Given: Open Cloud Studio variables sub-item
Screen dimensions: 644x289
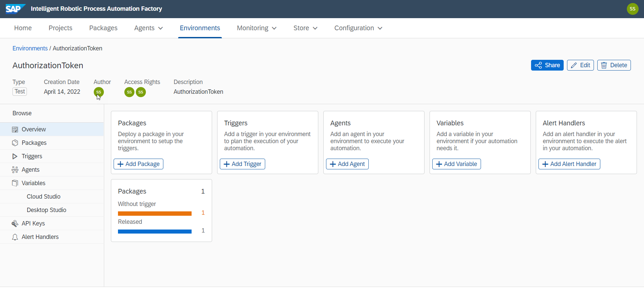Looking at the screenshot, I should (52, 197).
